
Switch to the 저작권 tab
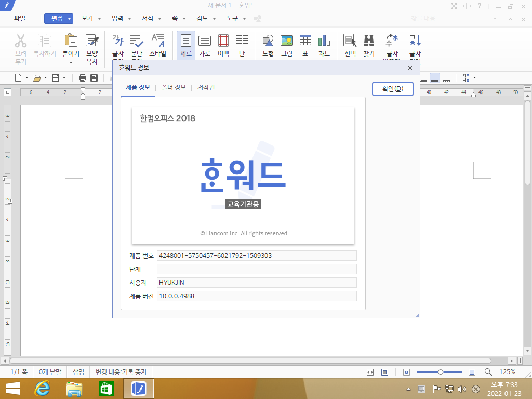206,87
